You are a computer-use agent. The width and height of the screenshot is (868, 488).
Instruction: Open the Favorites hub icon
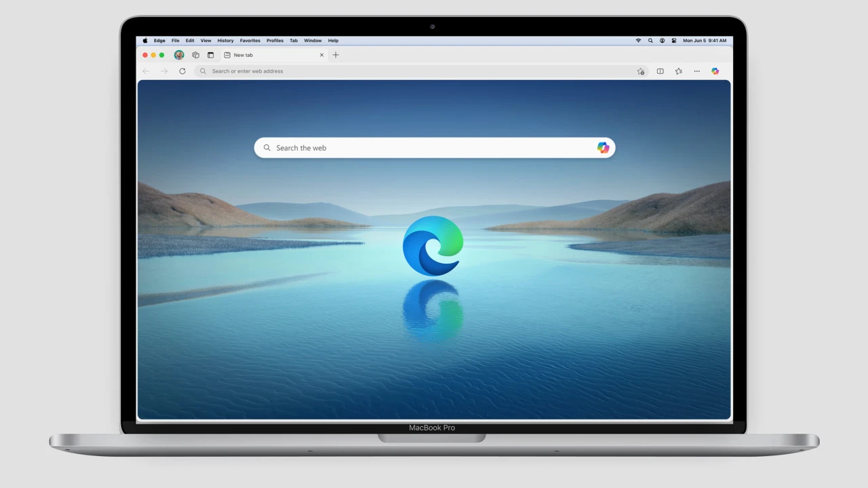678,71
